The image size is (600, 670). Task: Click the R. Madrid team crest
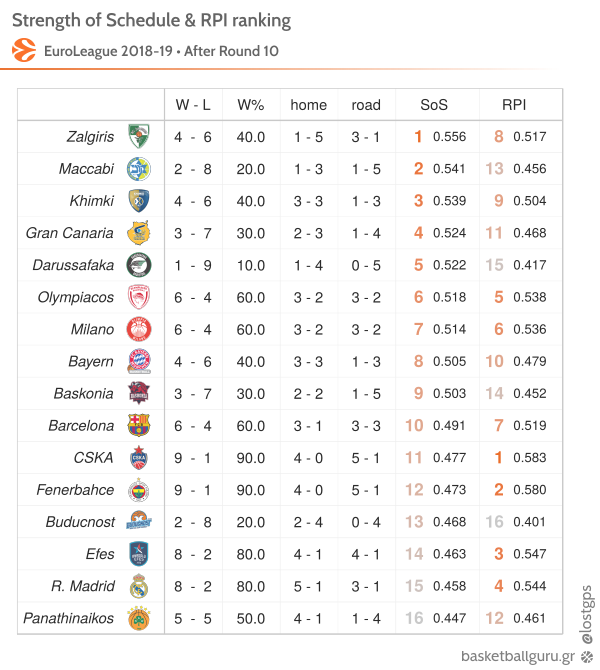tap(139, 586)
